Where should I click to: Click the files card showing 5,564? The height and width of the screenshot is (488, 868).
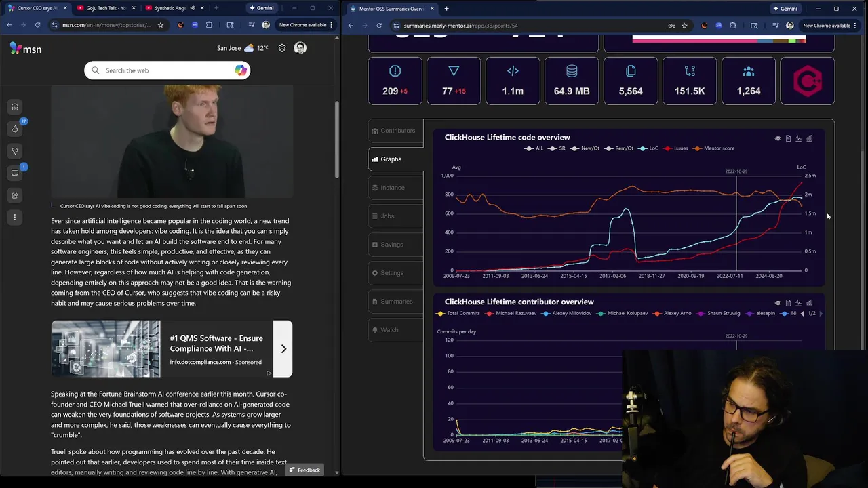(x=631, y=81)
